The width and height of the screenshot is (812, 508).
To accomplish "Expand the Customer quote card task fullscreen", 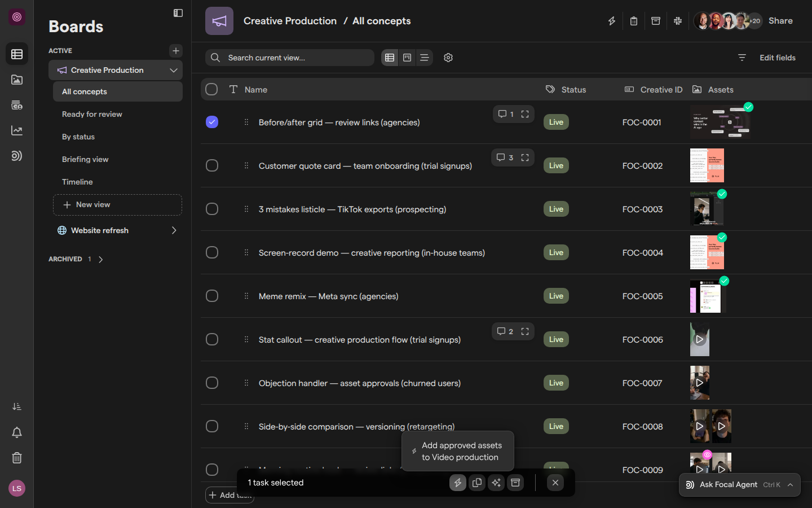I will click(x=525, y=157).
